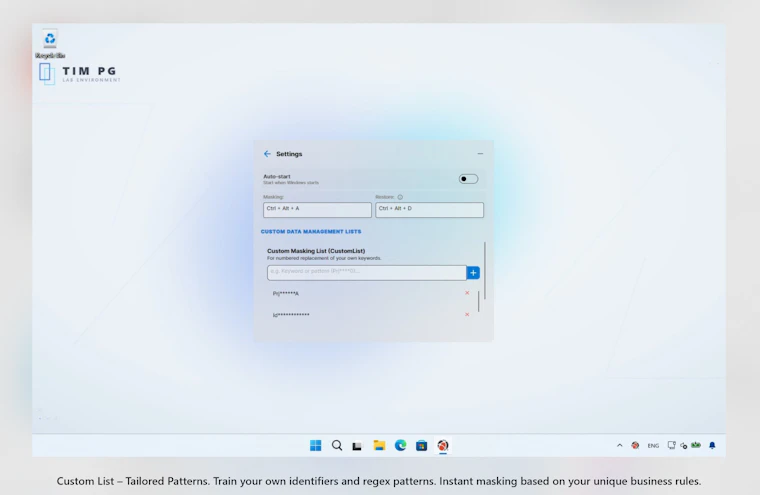Screen dimensions: 760x495
Task: Add keyword with the blue plus button
Action: [x=473, y=272]
